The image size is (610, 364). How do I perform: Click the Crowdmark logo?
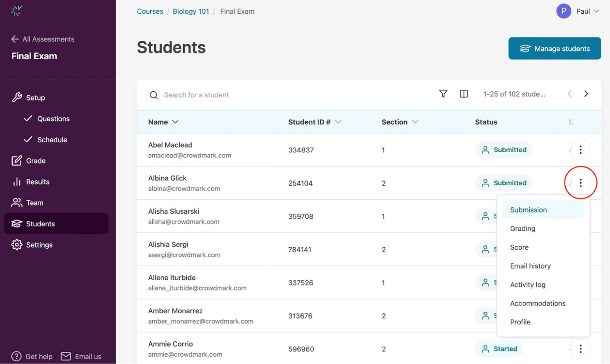16,11
